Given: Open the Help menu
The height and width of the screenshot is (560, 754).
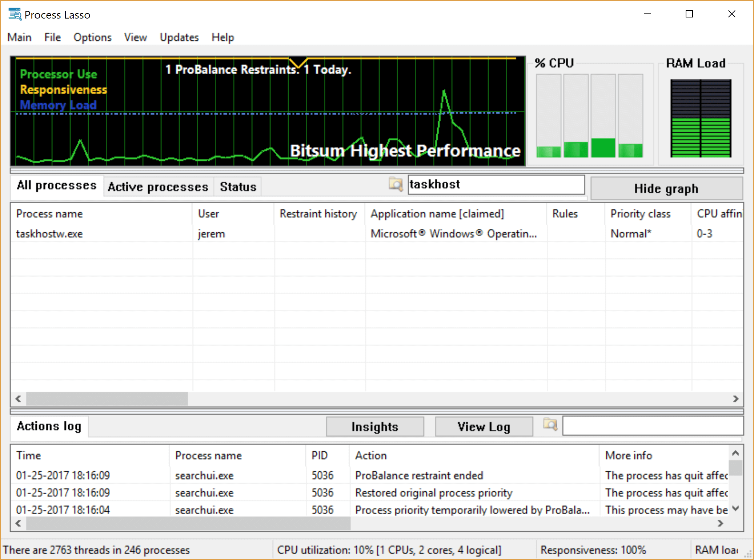Looking at the screenshot, I should pos(223,37).
